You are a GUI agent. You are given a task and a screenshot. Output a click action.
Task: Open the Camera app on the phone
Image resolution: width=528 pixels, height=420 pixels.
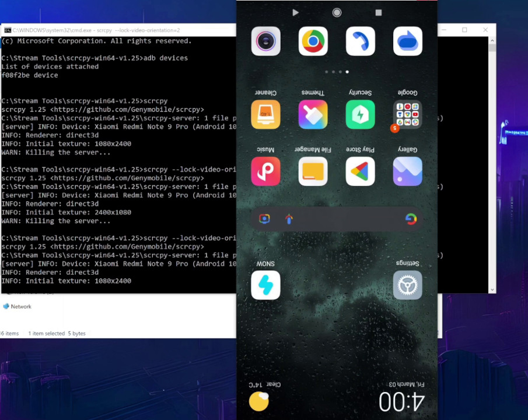coord(265,41)
